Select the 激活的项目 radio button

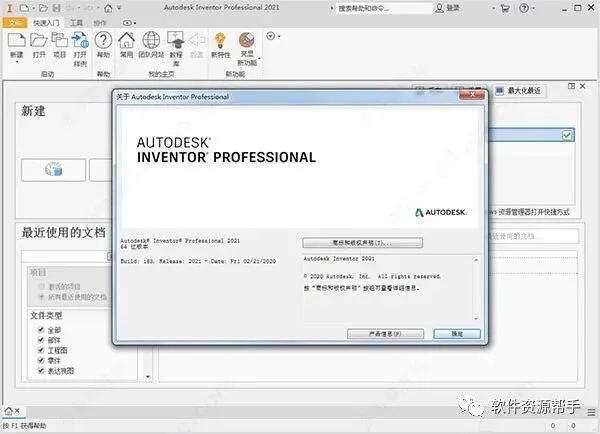[x=42, y=287]
